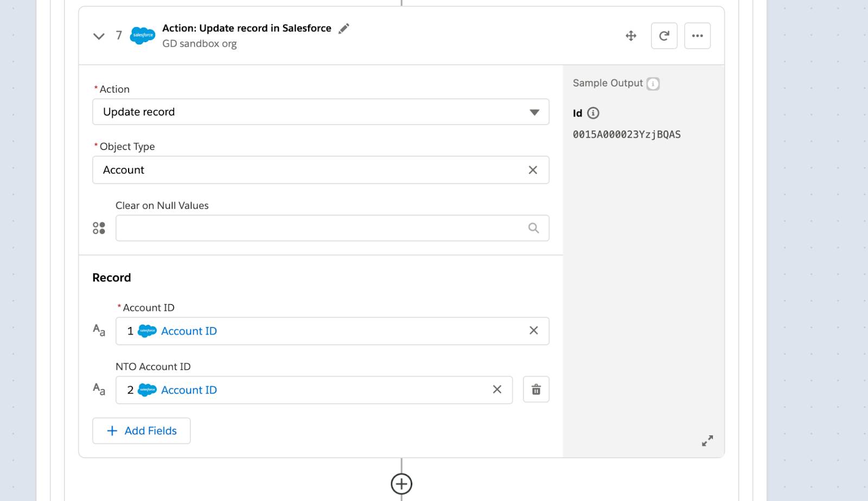The height and width of the screenshot is (501, 868).
Task: Edit the step name with pencil icon
Action: [x=343, y=29]
